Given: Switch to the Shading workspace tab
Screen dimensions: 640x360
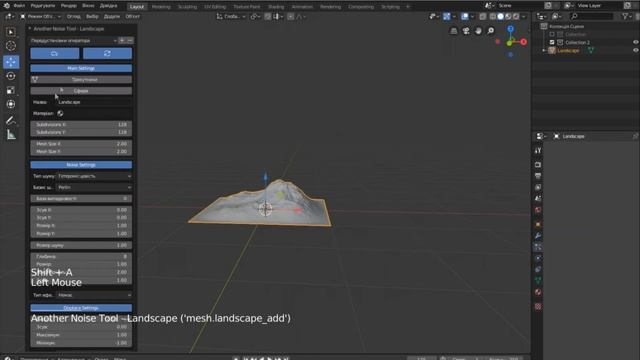Looking at the screenshot, I should [x=276, y=7].
